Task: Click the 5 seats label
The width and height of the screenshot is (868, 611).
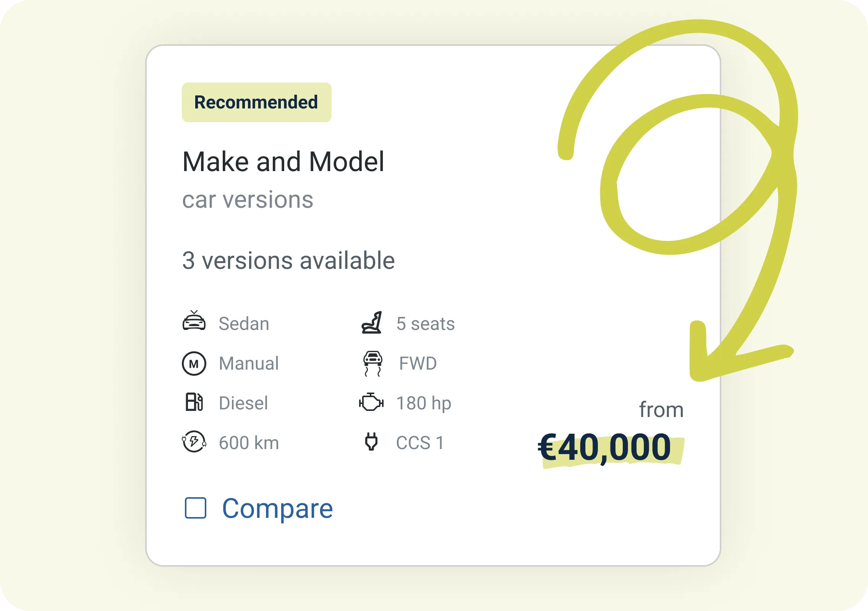Action: [426, 324]
